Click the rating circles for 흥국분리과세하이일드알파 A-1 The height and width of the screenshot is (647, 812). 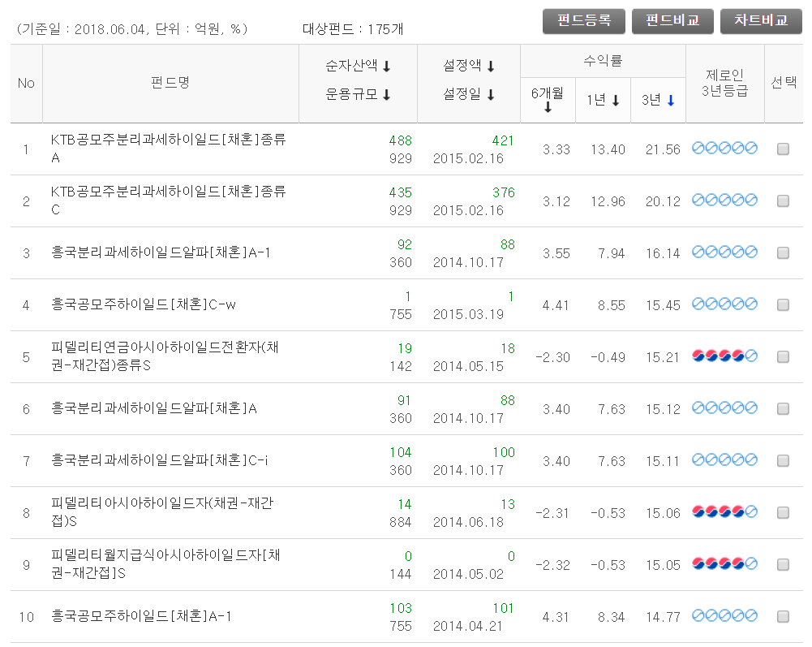tap(724, 252)
